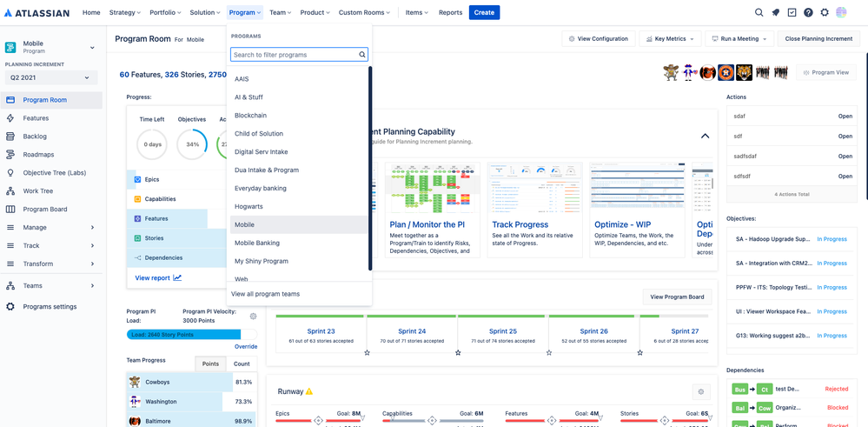Click the Atlassian logo
Screen dimensions: 868x427
[36, 13]
